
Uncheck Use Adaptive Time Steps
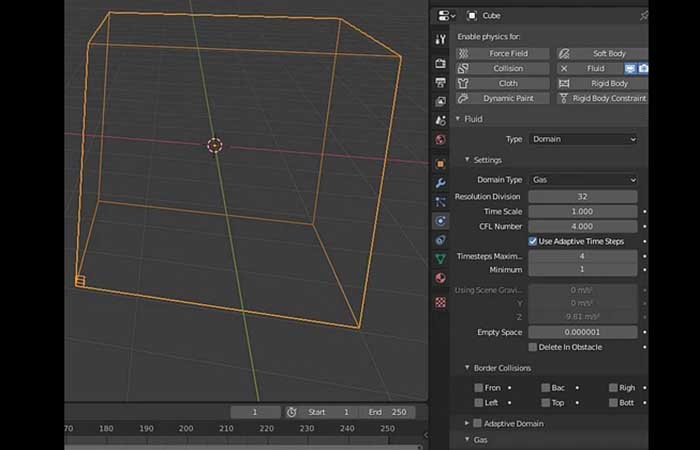533,242
